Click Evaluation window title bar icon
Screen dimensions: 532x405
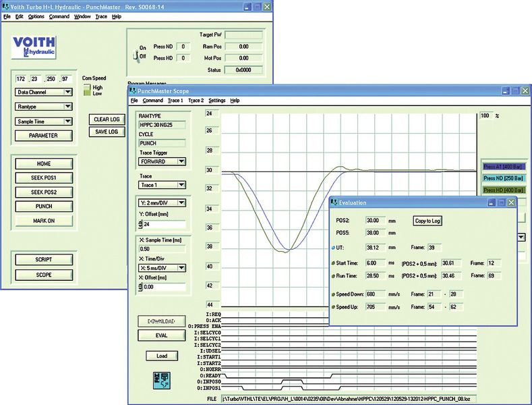pyautogui.click(x=334, y=202)
